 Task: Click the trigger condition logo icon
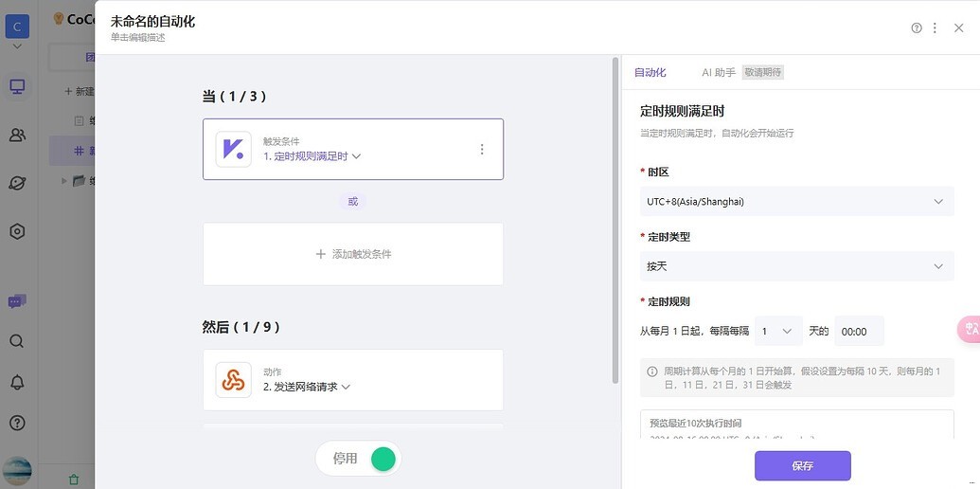click(x=233, y=150)
